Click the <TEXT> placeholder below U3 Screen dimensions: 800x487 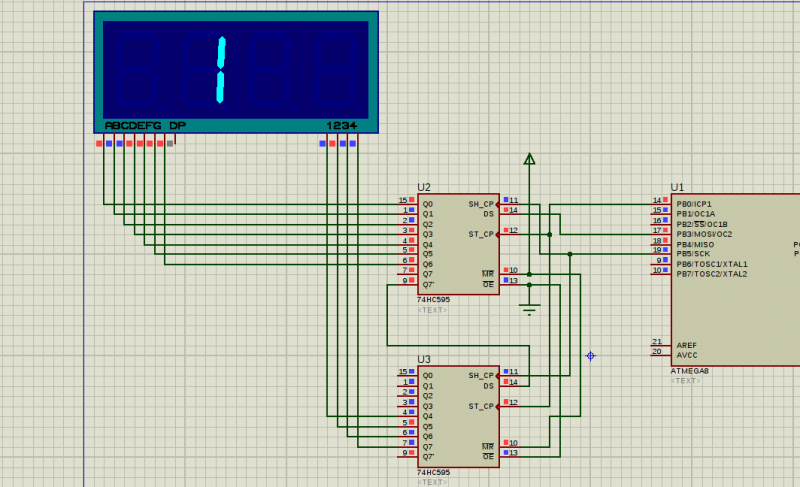coord(432,482)
